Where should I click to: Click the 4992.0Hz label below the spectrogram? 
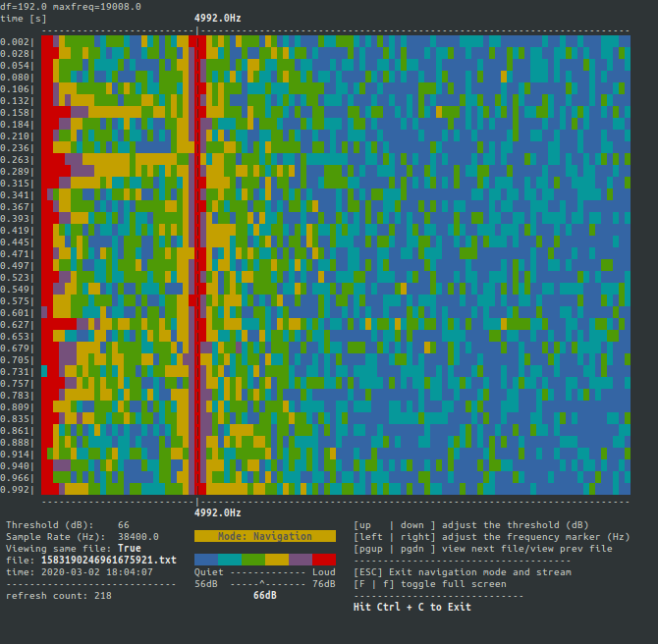tap(218, 512)
